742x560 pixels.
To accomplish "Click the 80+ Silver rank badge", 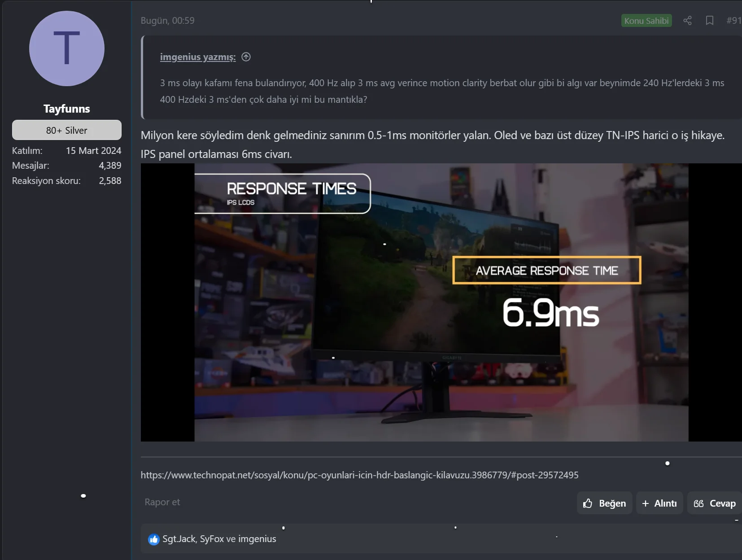I will [67, 130].
